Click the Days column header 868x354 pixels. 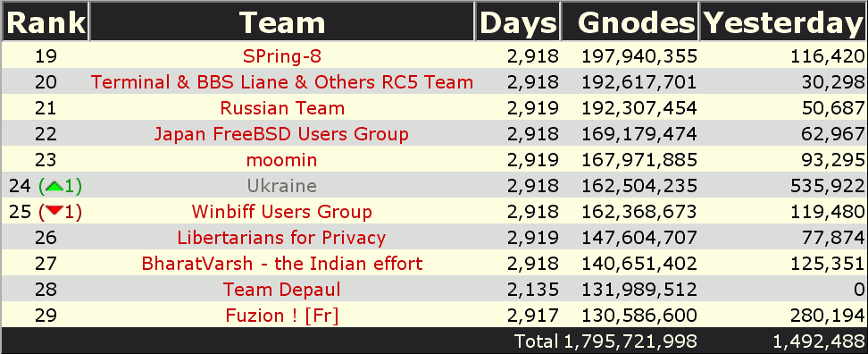[518, 22]
